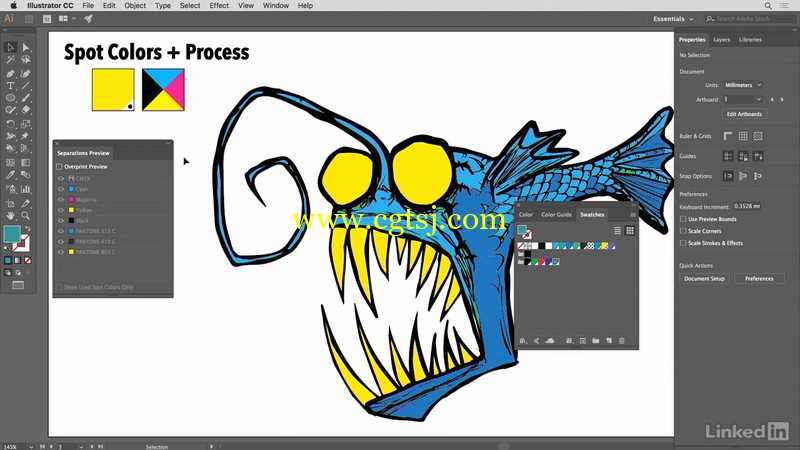Switch to the Color Guide tab
The image size is (800, 450).
[556, 215]
